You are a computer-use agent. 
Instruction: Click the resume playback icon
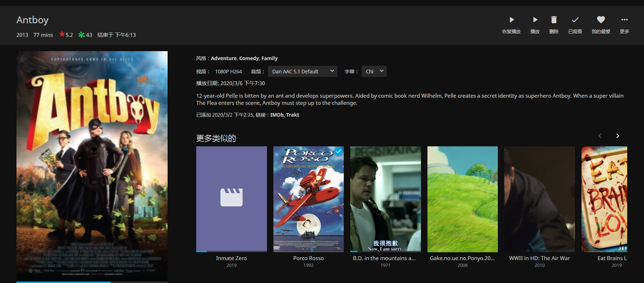point(511,20)
